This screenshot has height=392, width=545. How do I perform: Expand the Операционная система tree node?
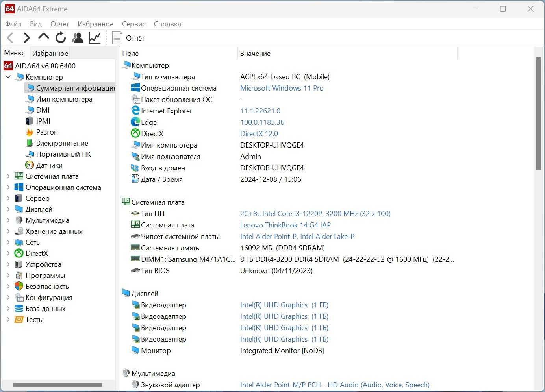[x=8, y=187]
